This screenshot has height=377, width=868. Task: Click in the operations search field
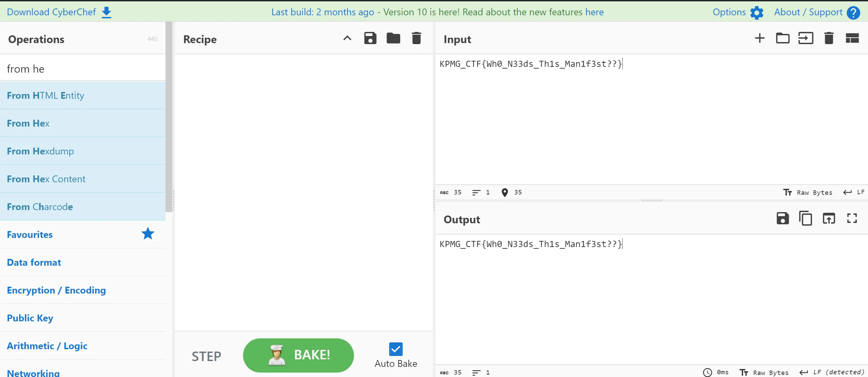pyautogui.click(x=83, y=69)
